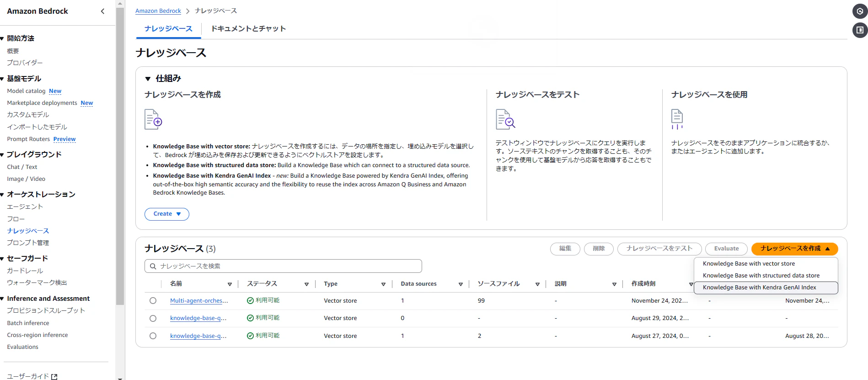The width and height of the screenshot is (868, 380).
Task: Click the Evaluate button
Action: [x=726, y=249]
